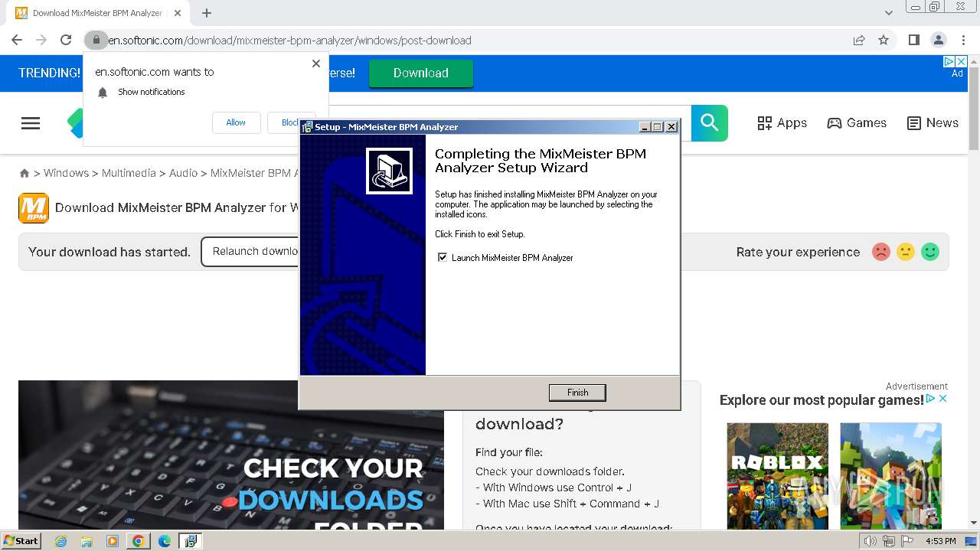Viewport: 980px width, 551px height.
Task: Bookmark page with the star icon
Action: [x=884, y=40]
